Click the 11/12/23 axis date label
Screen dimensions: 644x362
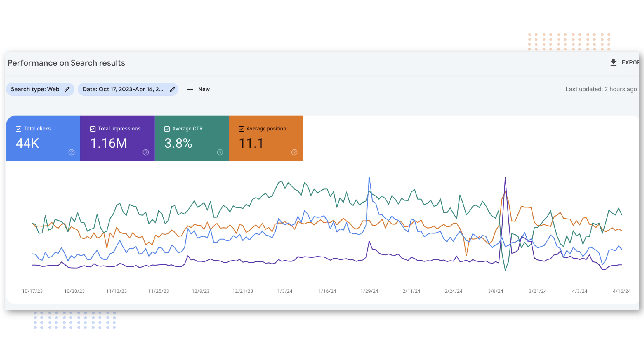coord(116,291)
